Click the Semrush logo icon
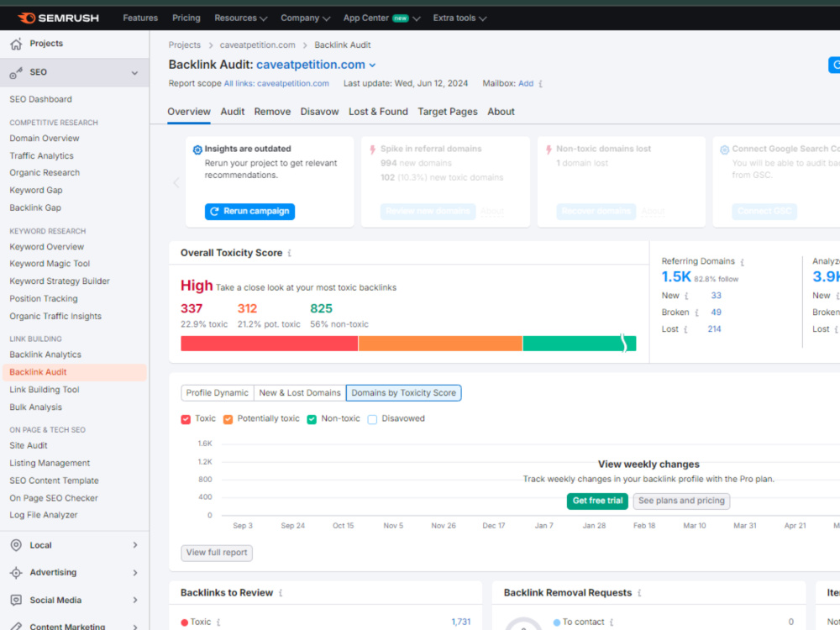The width and height of the screenshot is (840, 630). (27, 18)
